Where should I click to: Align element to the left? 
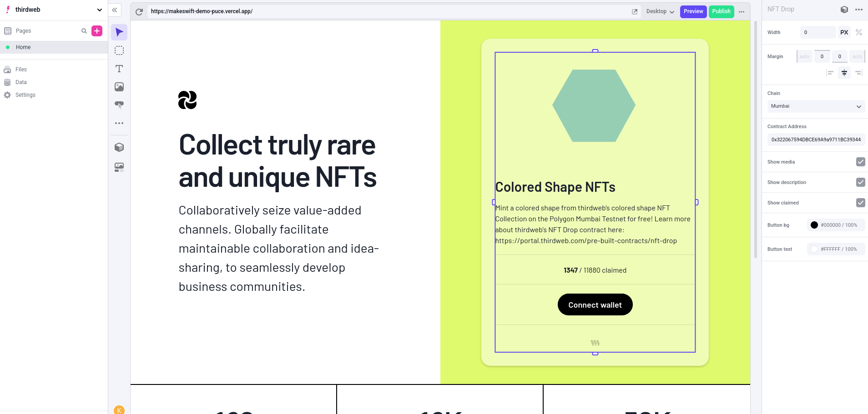[x=830, y=73]
